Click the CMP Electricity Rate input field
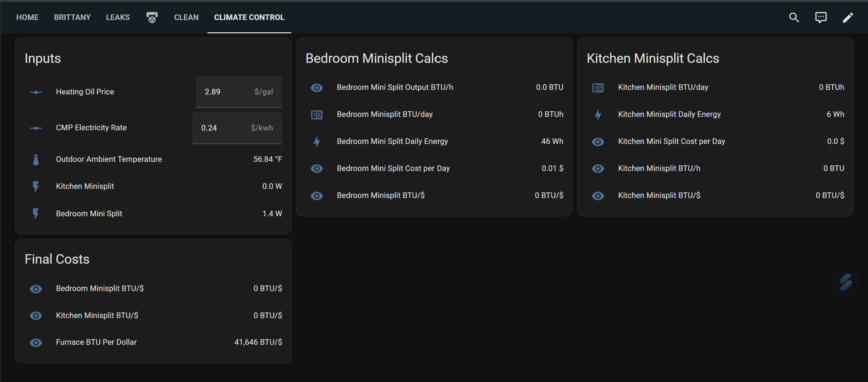This screenshot has width=868, height=382. (x=237, y=128)
